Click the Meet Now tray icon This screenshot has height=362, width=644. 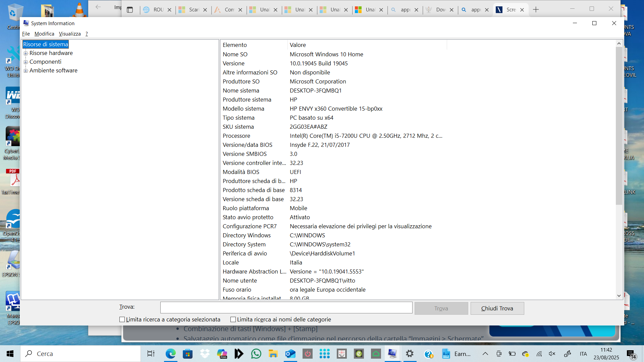pyautogui.click(x=499, y=354)
